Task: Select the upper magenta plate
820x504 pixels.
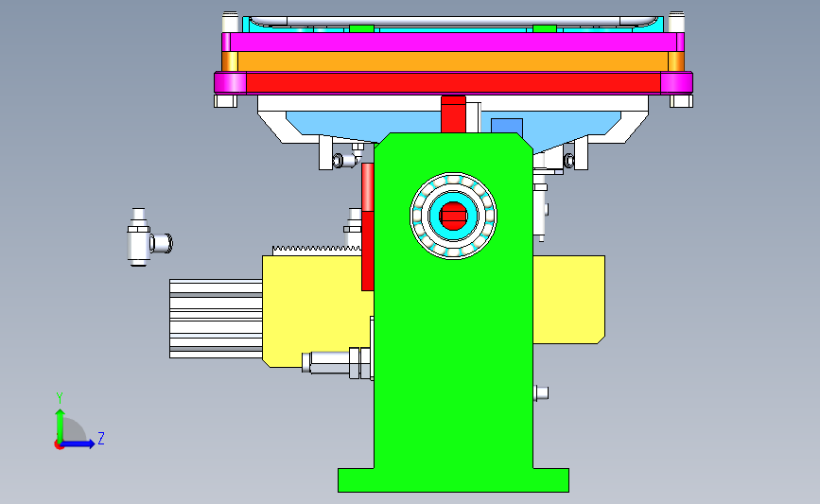Action: (x=453, y=42)
